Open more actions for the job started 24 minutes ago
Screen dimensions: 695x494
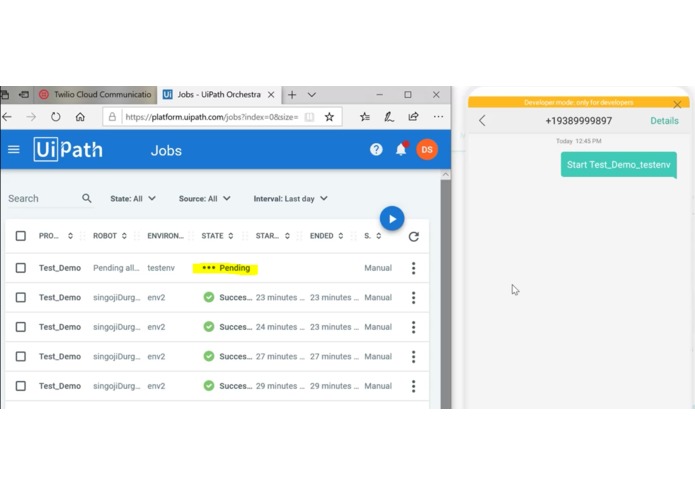click(414, 327)
